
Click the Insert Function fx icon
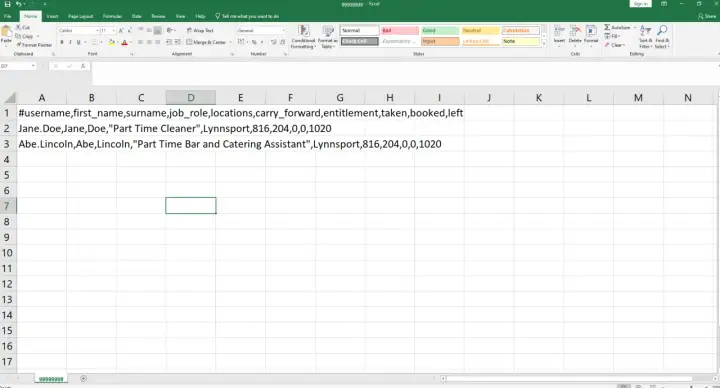pyautogui.click(x=83, y=66)
